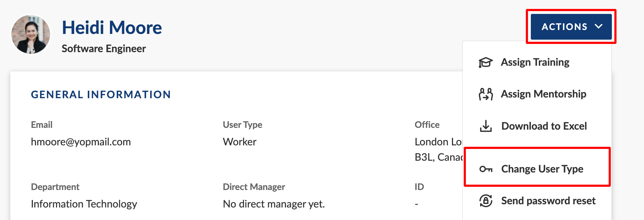This screenshot has width=644, height=220.
Task: Click the padlock Send password reset icon
Action: [485, 201]
